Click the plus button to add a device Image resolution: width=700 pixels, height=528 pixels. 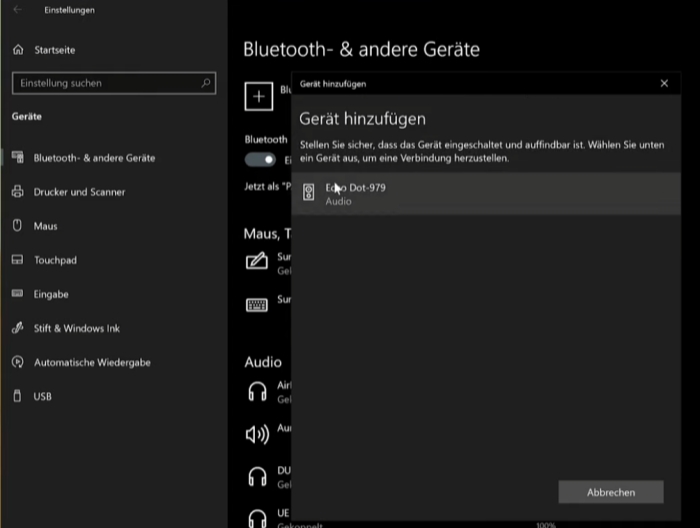pyautogui.click(x=259, y=96)
